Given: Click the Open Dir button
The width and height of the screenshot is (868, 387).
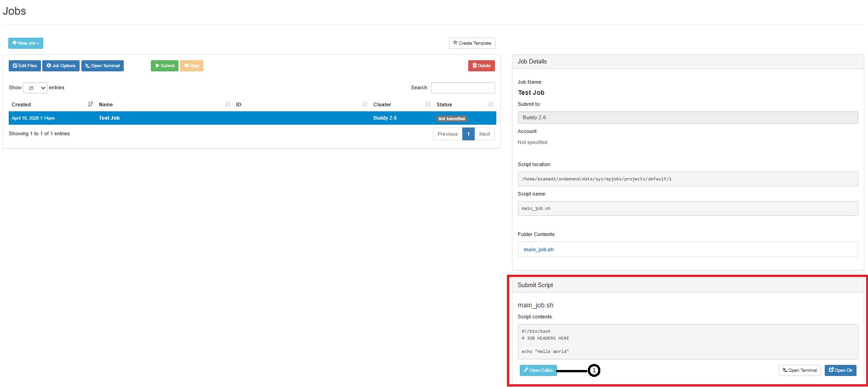Looking at the screenshot, I should point(840,370).
